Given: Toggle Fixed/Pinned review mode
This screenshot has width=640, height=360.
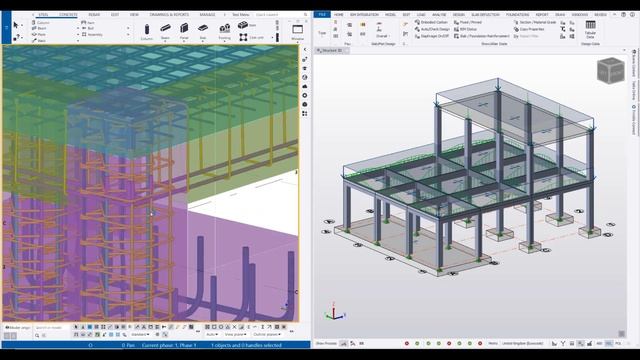Looking at the screenshot, I should (468, 22).
